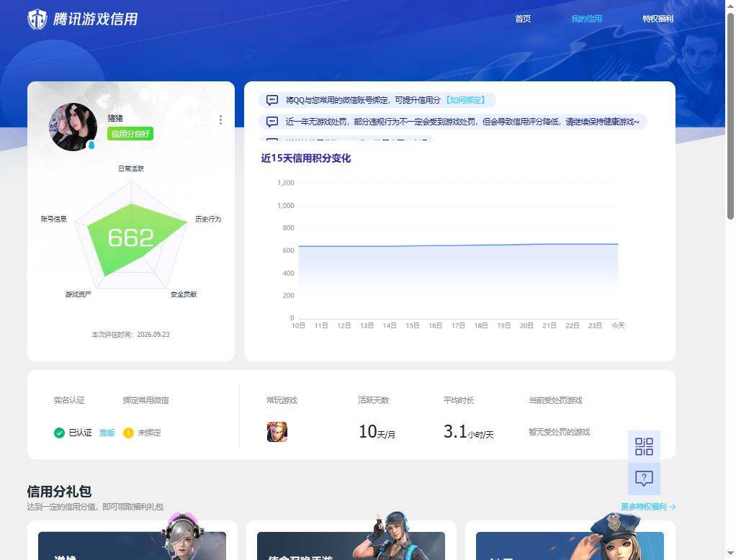Click the green check icon beside 已认证
Viewport: 736px width, 560px height.
coord(59,433)
